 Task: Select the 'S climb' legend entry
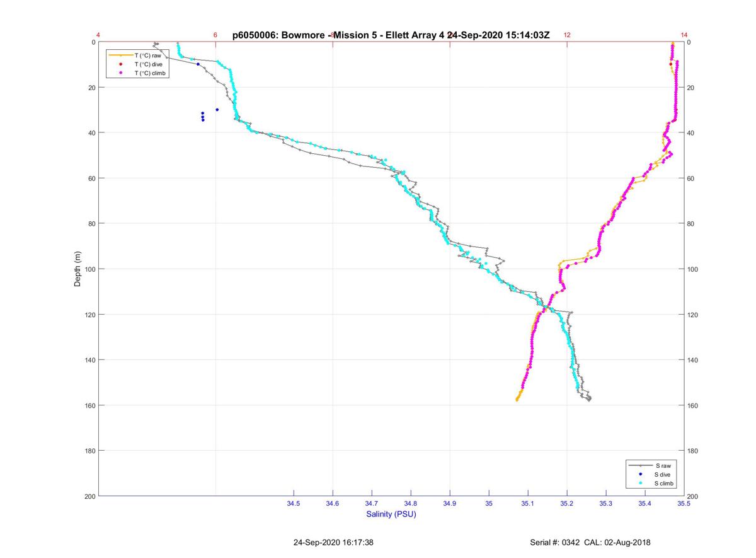(651, 483)
